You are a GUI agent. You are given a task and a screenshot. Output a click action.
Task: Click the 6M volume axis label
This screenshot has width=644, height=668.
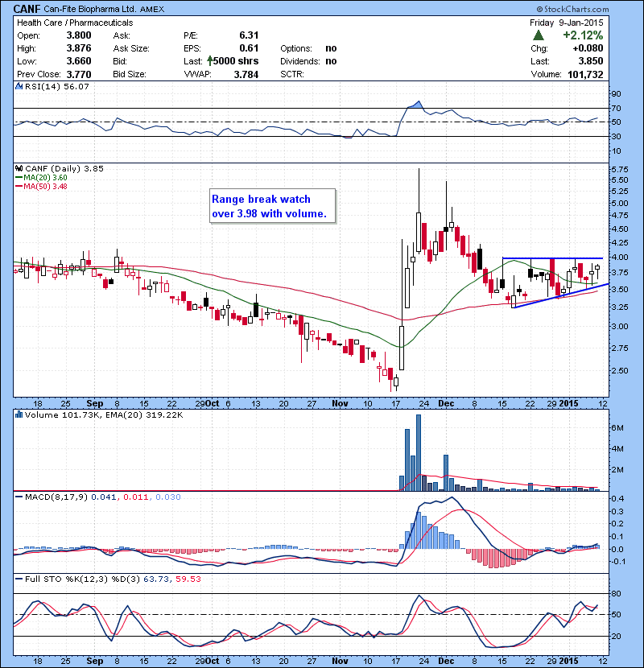617,427
